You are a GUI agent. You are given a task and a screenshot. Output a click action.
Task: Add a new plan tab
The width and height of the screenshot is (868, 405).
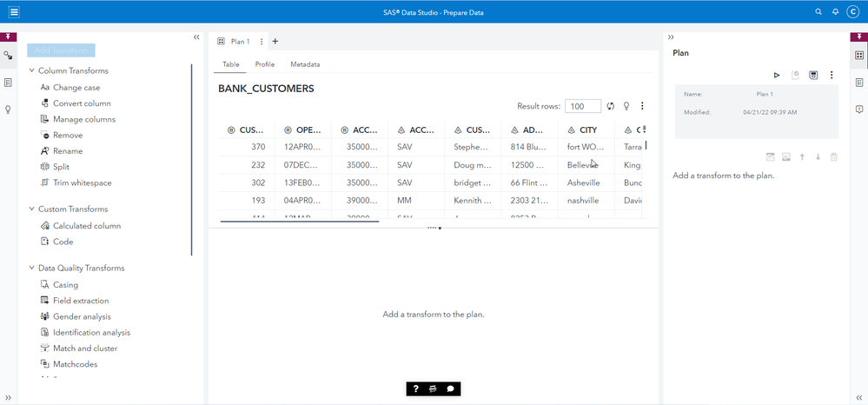(x=275, y=42)
